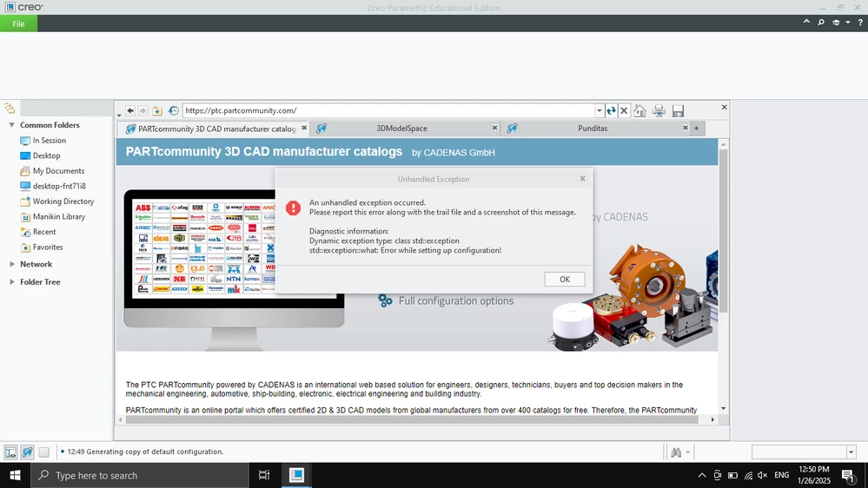Close the PARTcommunity tab
The width and height of the screenshot is (868, 488).
coord(304,128)
